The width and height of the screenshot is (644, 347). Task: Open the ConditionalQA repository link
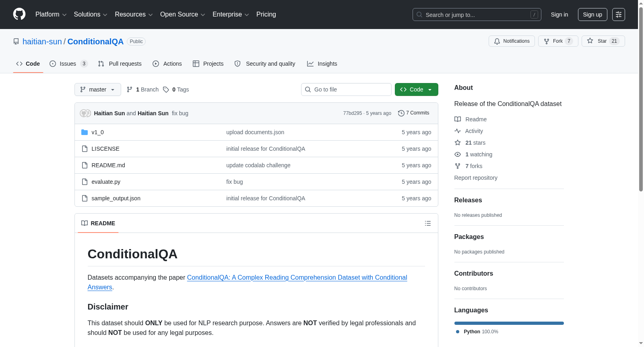(x=95, y=42)
